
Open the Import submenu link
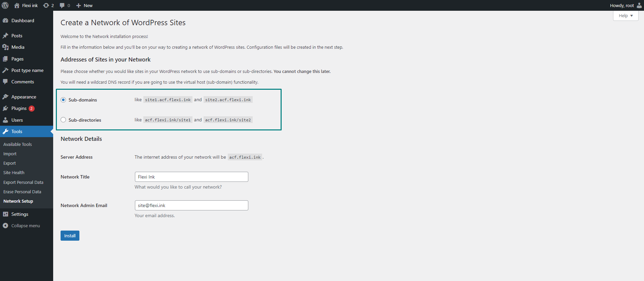pos(10,154)
